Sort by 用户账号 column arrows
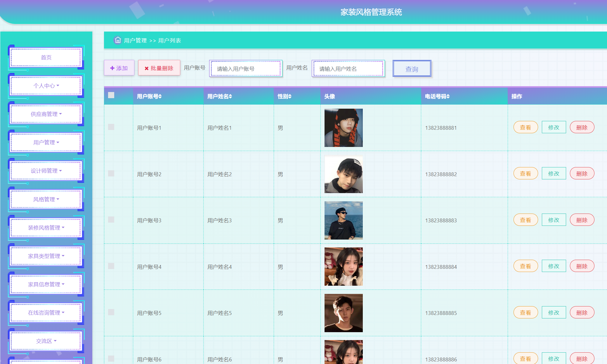This screenshot has width=607, height=364. 160,96
